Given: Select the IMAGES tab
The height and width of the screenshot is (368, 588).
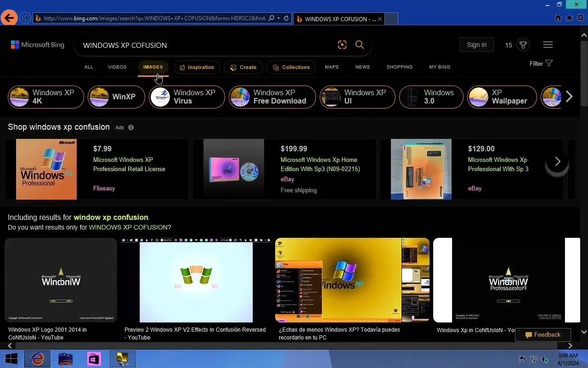Looking at the screenshot, I should (153, 67).
